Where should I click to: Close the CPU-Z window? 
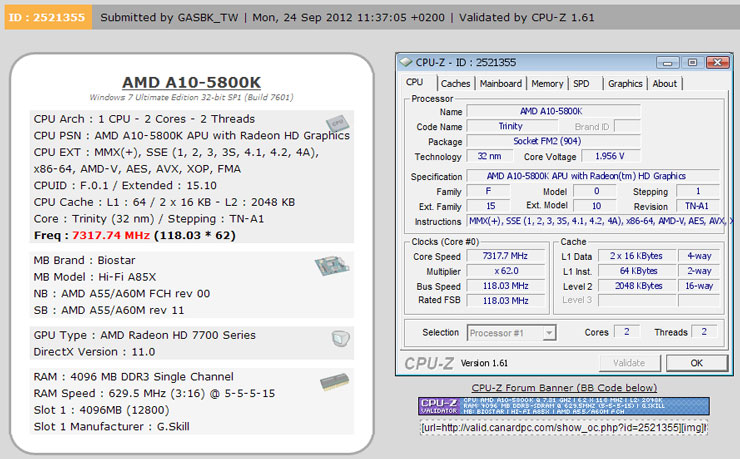coord(717,62)
